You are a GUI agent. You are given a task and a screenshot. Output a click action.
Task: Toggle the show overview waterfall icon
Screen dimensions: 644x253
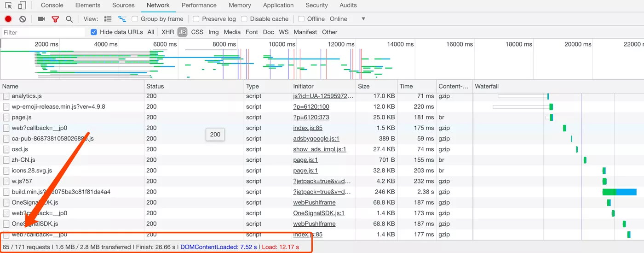tap(122, 19)
